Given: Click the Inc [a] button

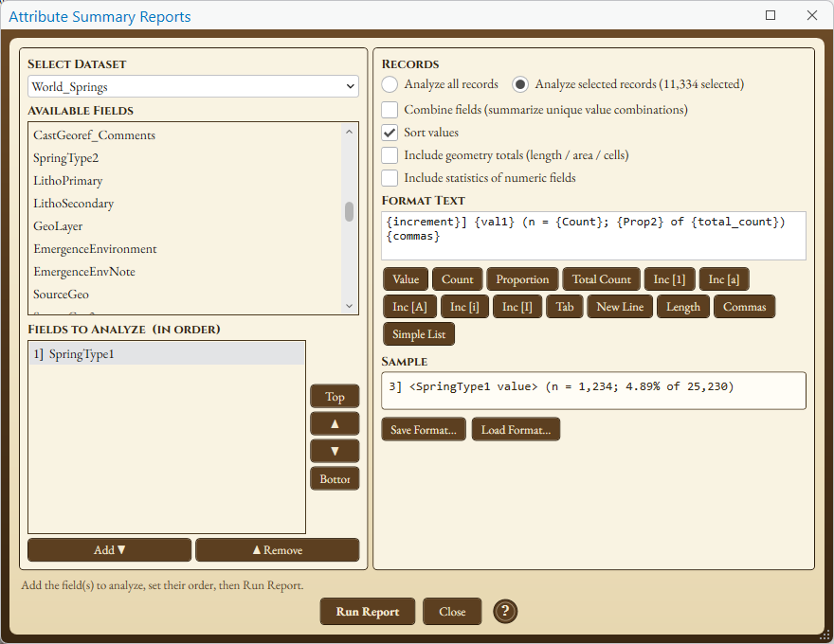Looking at the screenshot, I should coord(724,279).
